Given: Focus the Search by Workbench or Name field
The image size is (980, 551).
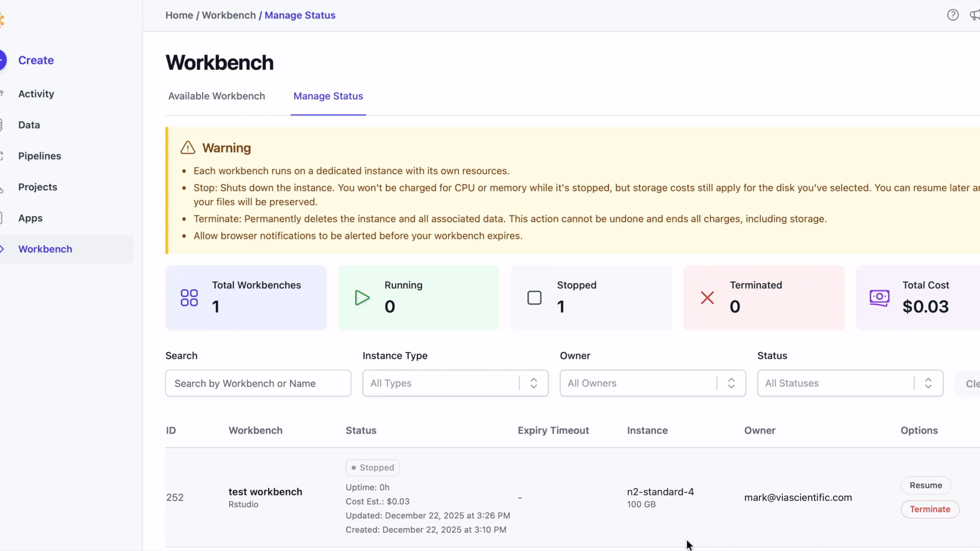Looking at the screenshot, I should 258,383.
